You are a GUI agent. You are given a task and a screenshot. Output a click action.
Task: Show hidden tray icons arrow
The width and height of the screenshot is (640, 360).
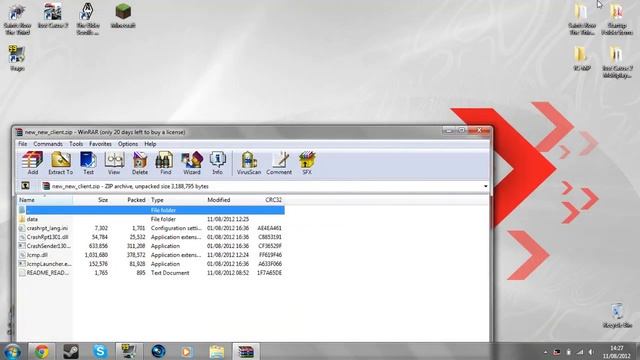coord(546,352)
